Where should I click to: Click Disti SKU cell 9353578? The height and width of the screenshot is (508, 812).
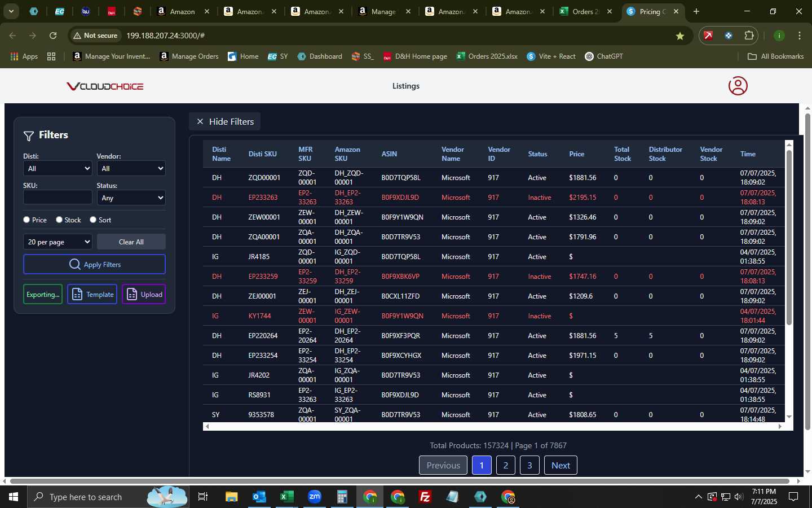(261, 415)
